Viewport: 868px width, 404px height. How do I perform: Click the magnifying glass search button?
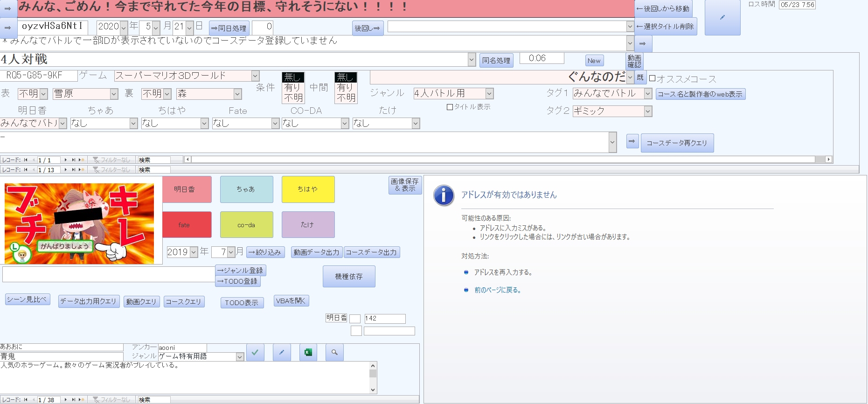pyautogui.click(x=334, y=353)
